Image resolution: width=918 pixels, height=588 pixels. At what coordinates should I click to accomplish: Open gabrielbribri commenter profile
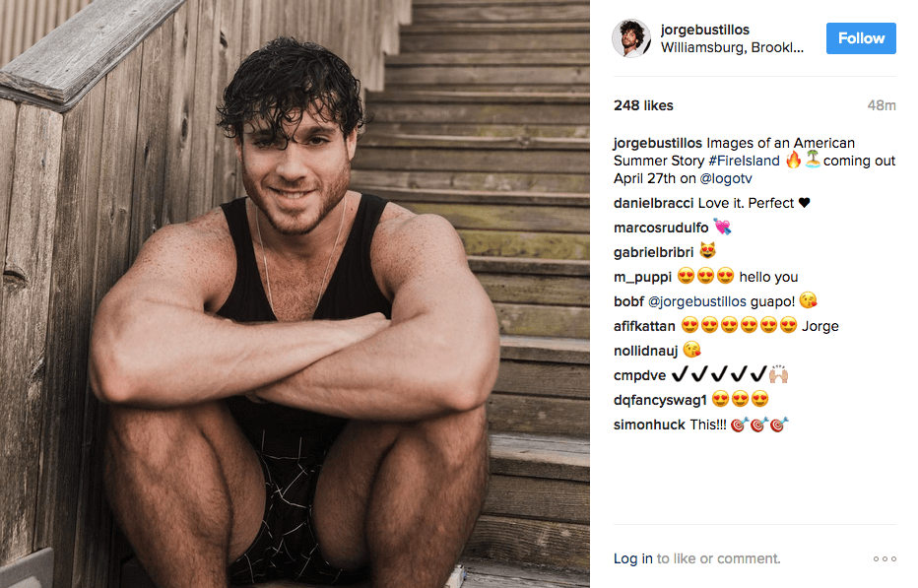point(653,252)
